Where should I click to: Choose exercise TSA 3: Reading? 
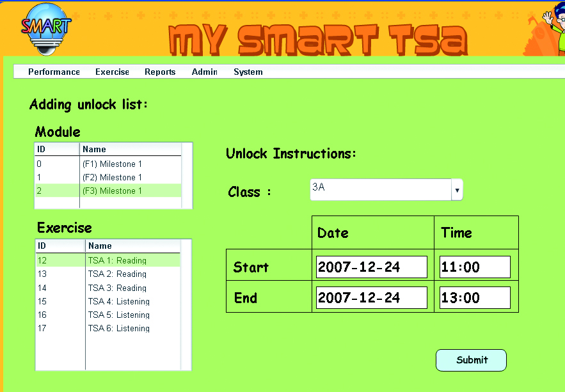pos(117,288)
